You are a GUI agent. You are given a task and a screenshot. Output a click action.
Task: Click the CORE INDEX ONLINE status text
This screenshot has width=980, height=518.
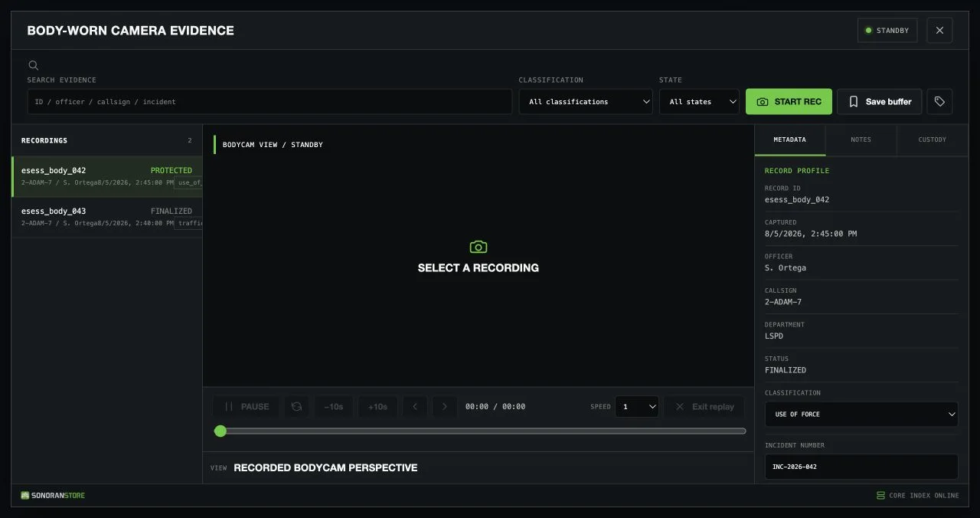(x=924, y=496)
